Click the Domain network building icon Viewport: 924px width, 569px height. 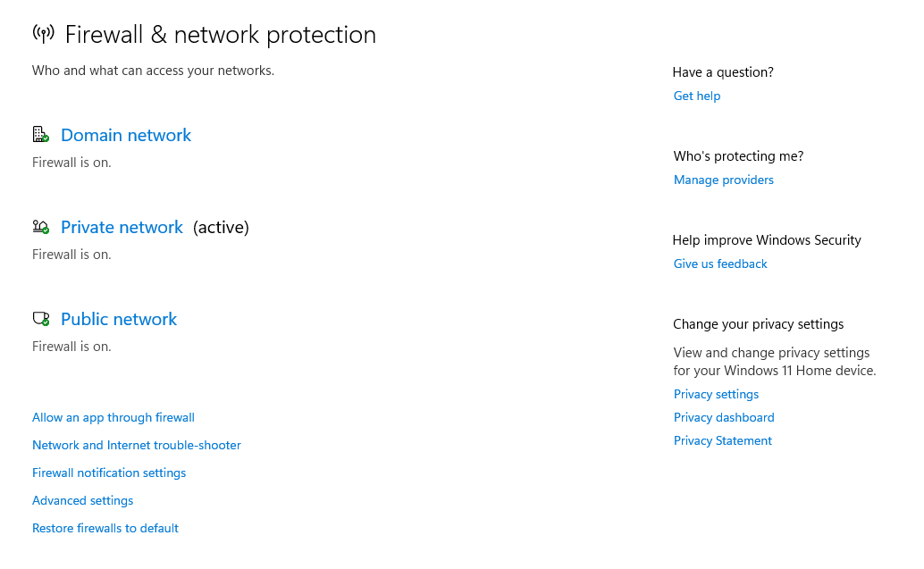40,134
